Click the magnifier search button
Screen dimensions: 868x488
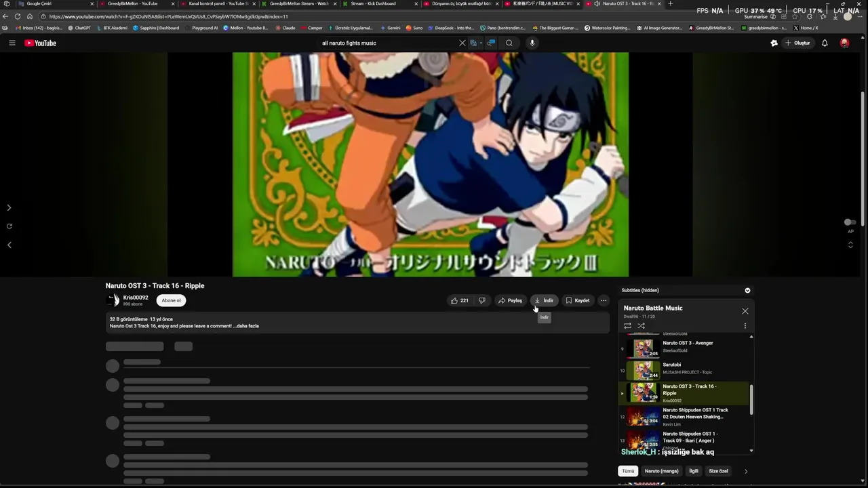509,43
